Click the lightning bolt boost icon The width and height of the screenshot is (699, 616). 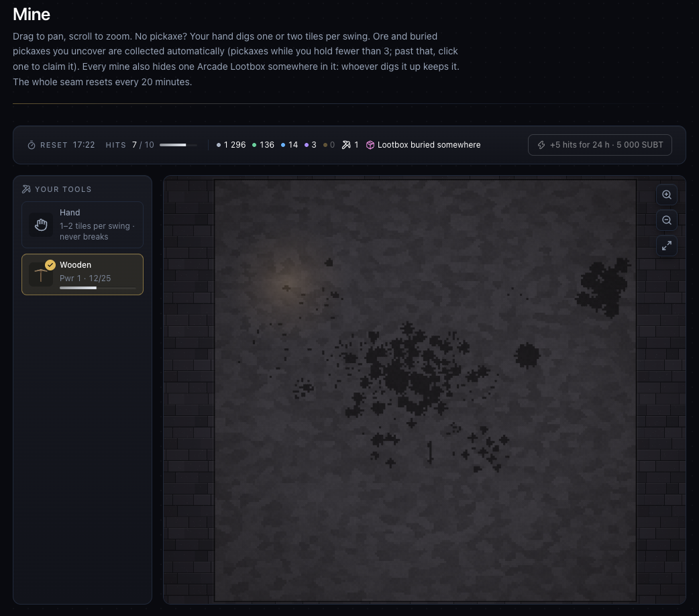541,145
